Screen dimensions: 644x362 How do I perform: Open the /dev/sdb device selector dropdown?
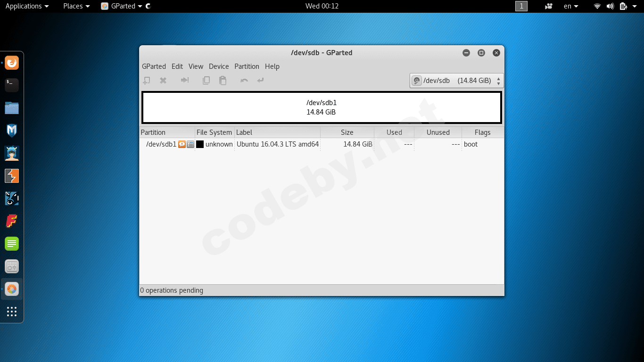coord(457,81)
